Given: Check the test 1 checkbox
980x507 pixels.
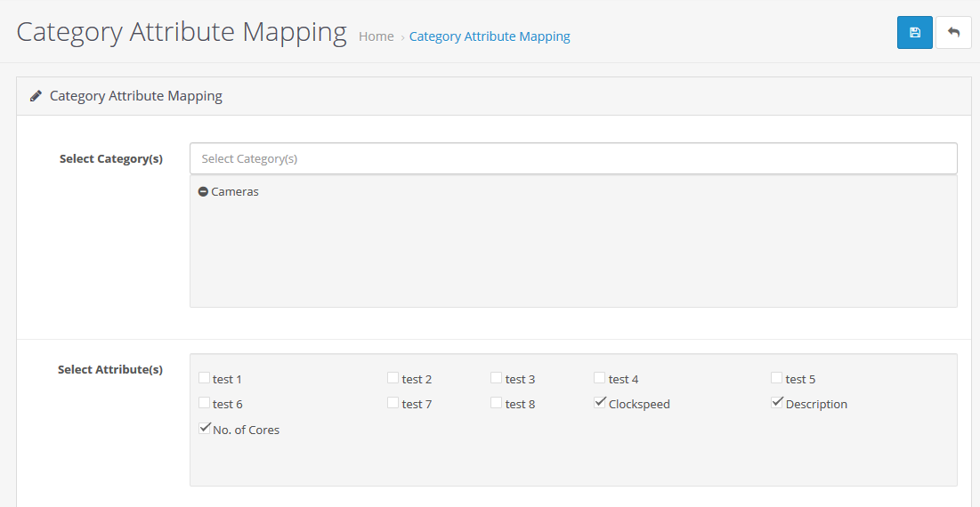Looking at the screenshot, I should [x=205, y=377].
